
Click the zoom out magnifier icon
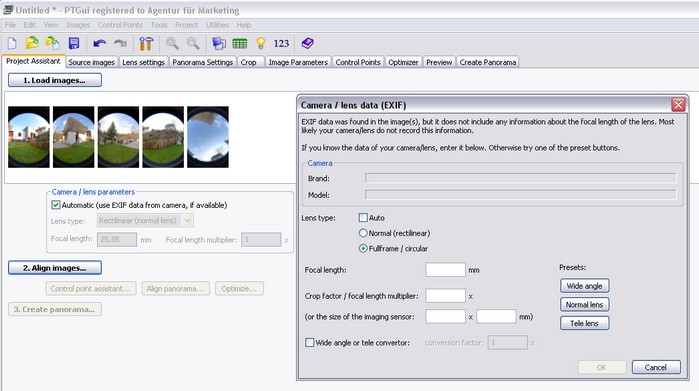coord(193,43)
